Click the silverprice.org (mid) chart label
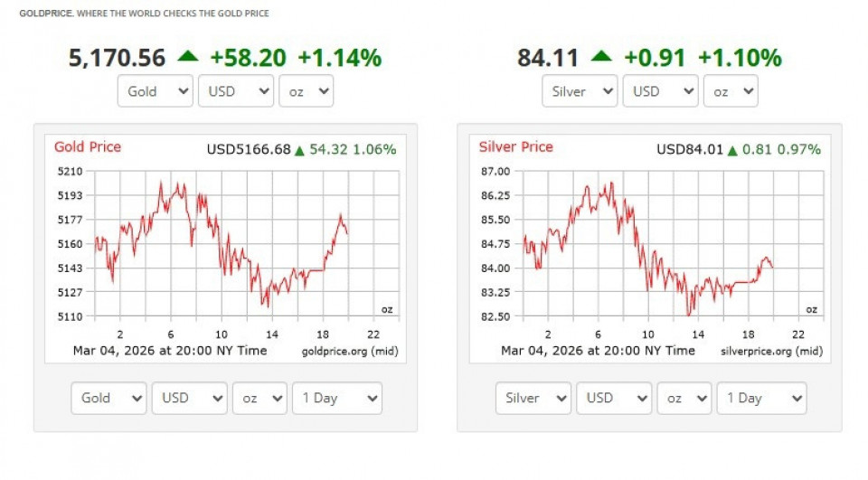This screenshot has width=868, height=480. 771,351
